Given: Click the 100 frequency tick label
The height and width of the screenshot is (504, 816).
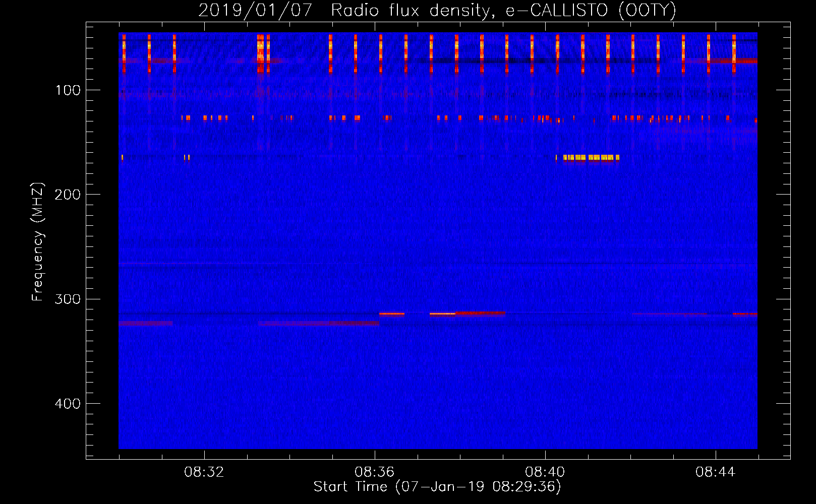Looking at the screenshot, I should coord(68,90).
